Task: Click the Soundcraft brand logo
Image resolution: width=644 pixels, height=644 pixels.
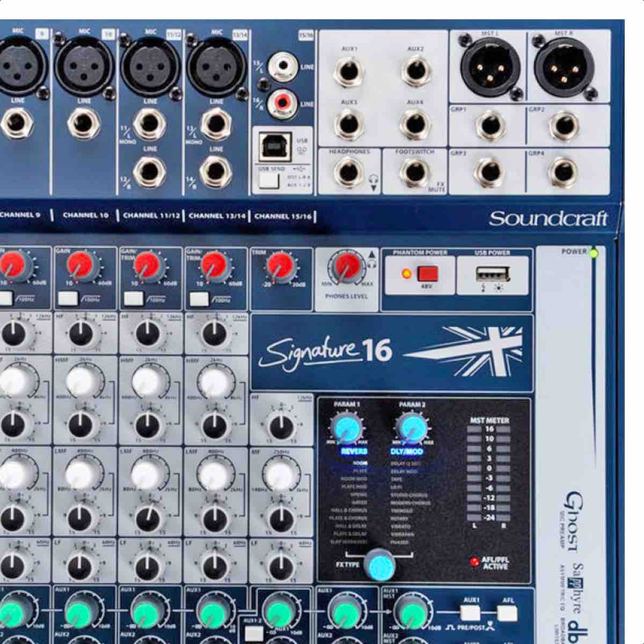Action: [x=548, y=218]
